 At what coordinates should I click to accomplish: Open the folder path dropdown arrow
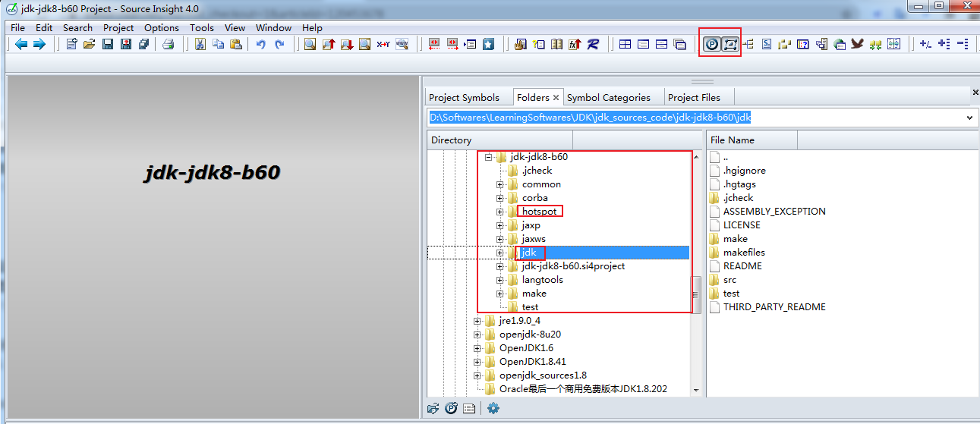[x=969, y=118]
